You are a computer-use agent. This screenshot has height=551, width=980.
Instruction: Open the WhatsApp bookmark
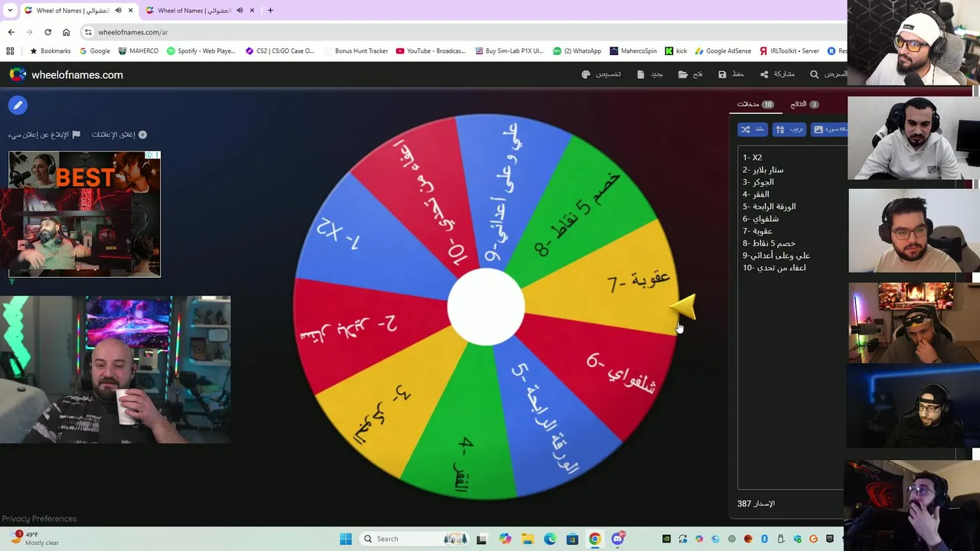577,51
